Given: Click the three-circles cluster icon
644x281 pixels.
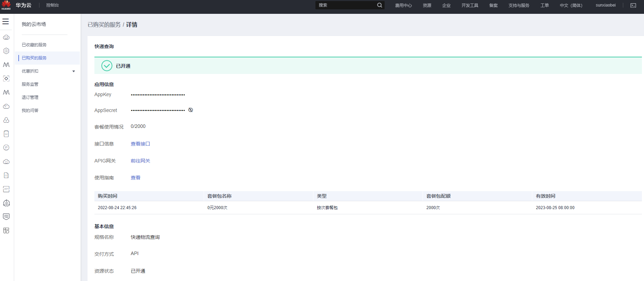Looking at the screenshot, I should coord(6,120).
